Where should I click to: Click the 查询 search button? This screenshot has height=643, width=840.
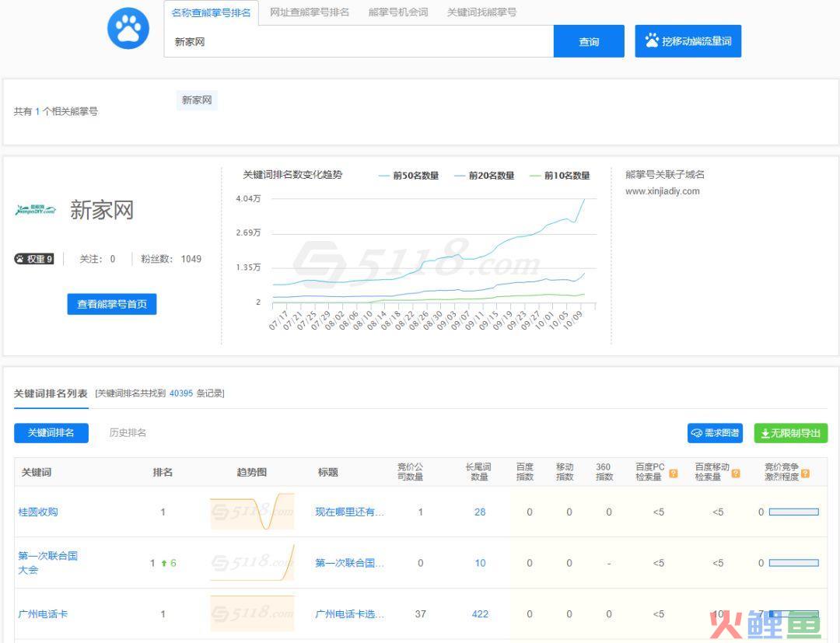pos(589,41)
